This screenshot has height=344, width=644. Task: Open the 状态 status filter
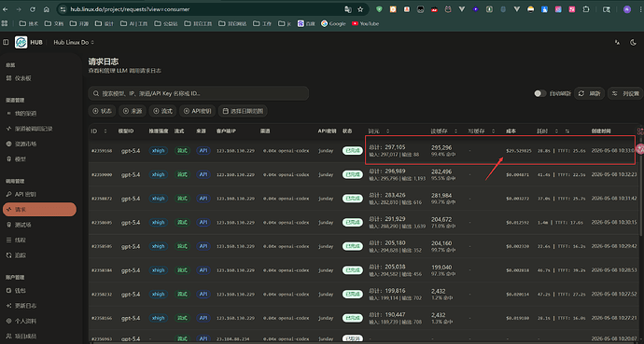pyautogui.click(x=103, y=111)
